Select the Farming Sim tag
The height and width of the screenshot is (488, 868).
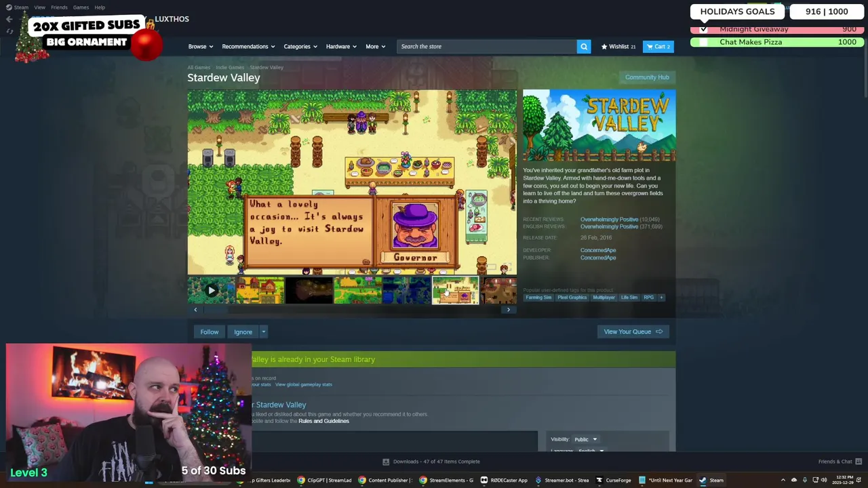pos(538,298)
